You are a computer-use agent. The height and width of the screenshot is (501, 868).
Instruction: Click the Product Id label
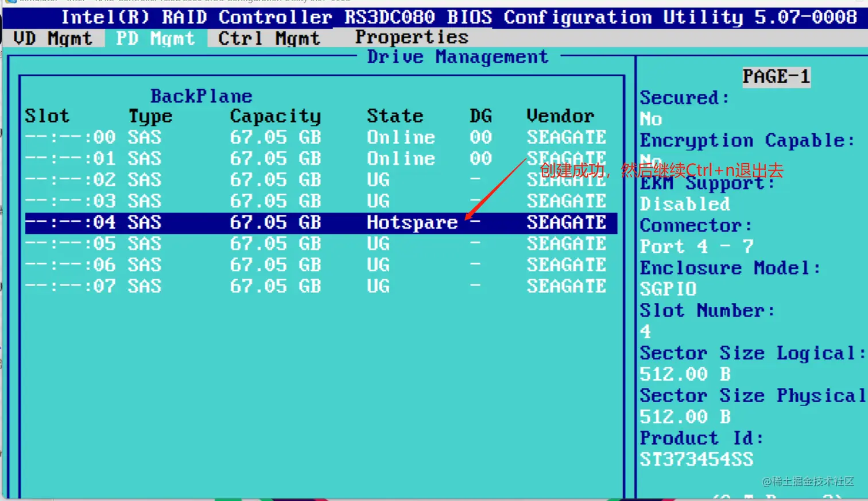pos(702,438)
